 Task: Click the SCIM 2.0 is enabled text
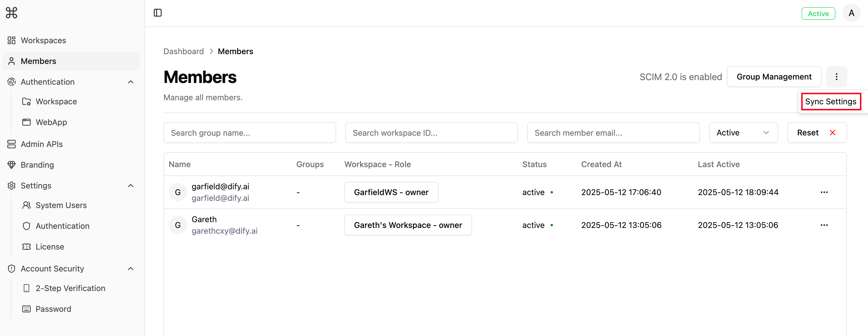tap(681, 77)
